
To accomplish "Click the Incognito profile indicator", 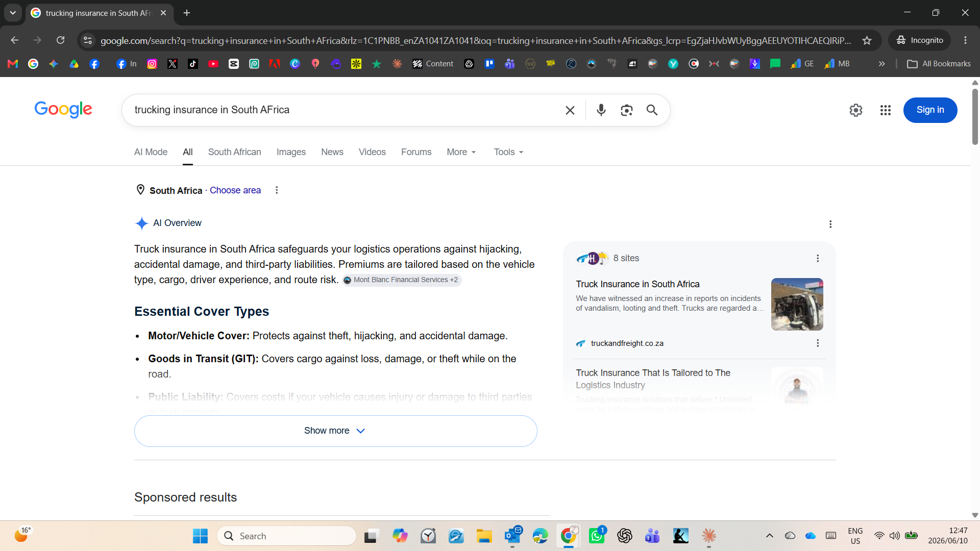I will [x=920, y=40].
